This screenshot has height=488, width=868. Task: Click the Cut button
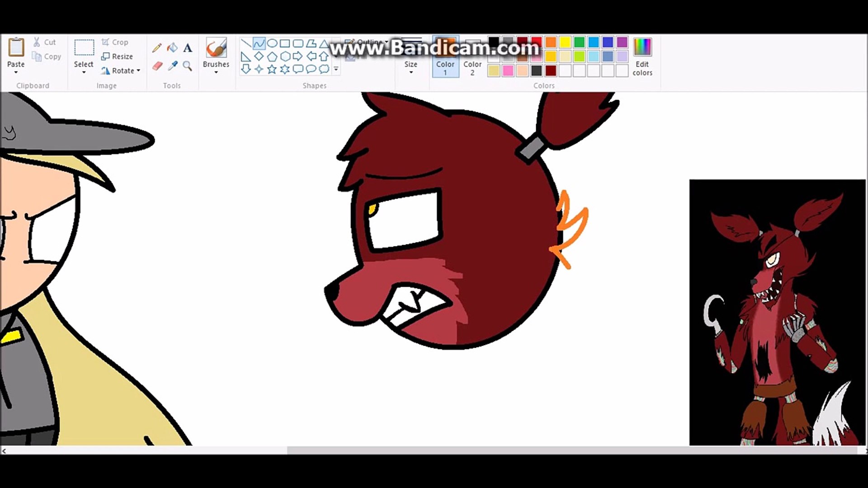point(44,42)
